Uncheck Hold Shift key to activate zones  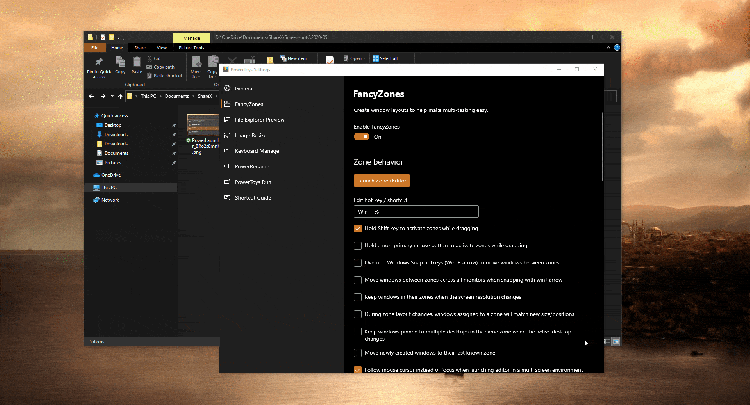click(358, 228)
